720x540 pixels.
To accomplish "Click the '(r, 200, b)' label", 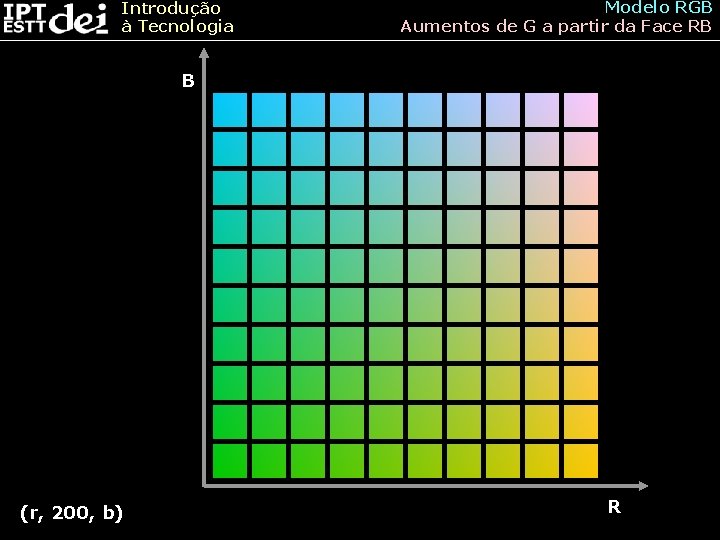I will tap(72, 513).
